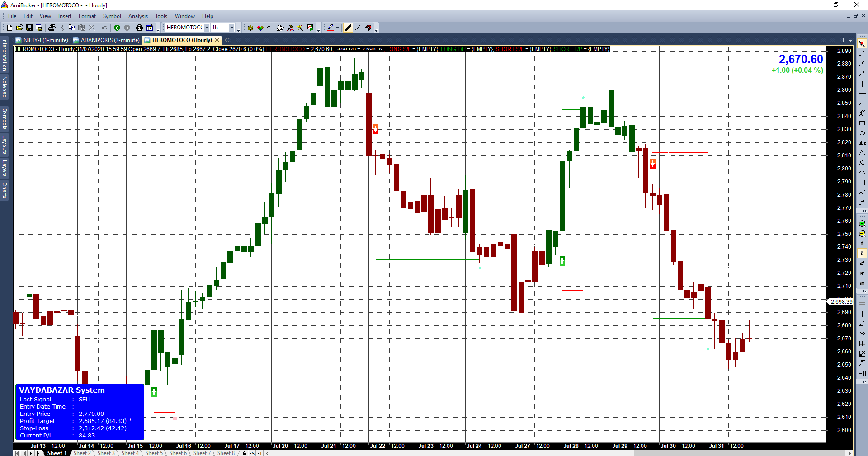Open the Symbols side panel
This screenshot has width=868, height=456.
click(5, 118)
